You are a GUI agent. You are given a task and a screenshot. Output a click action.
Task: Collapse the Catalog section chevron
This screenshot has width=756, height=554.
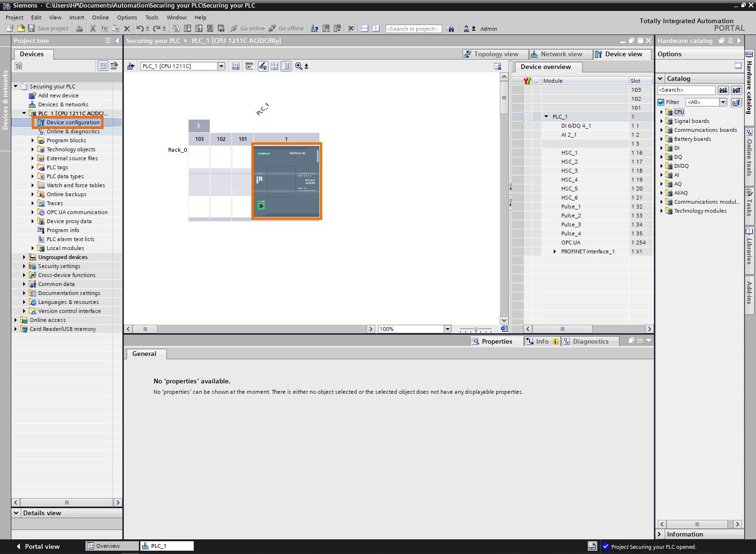(661, 78)
